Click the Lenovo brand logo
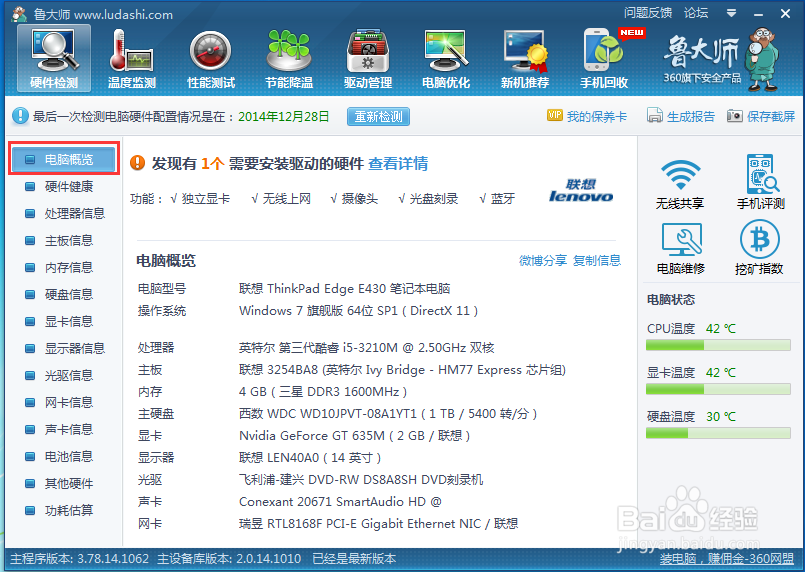Image resolution: width=805 pixels, height=572 pixels. [x=581, y=190]
